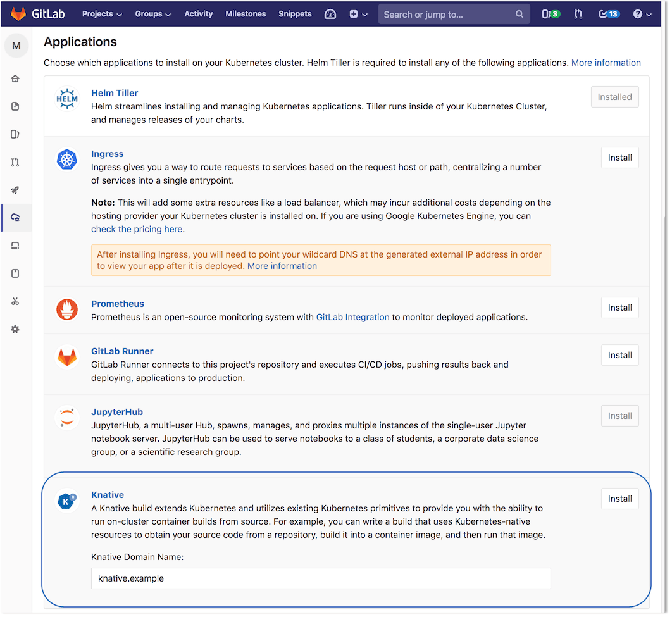This screenshot has width=672, height=617.
Task: Open CI/CD section via rocket icon
Action: click(15, 190)
